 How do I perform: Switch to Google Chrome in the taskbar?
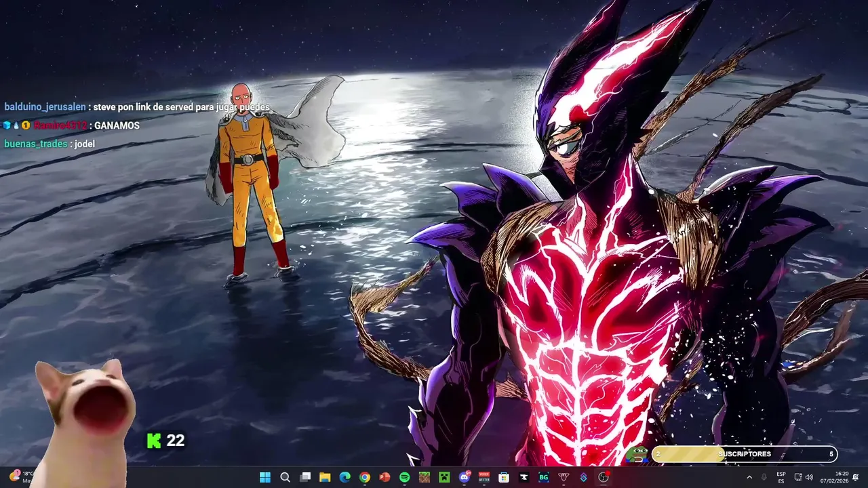365,477
